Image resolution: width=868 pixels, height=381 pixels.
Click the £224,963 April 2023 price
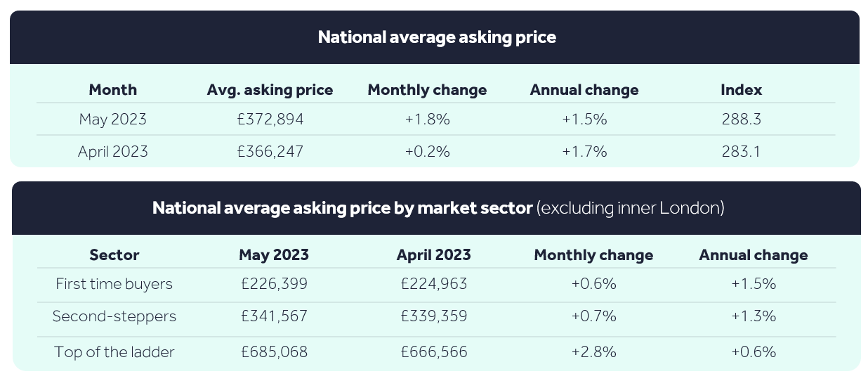(x=434, y=284)
